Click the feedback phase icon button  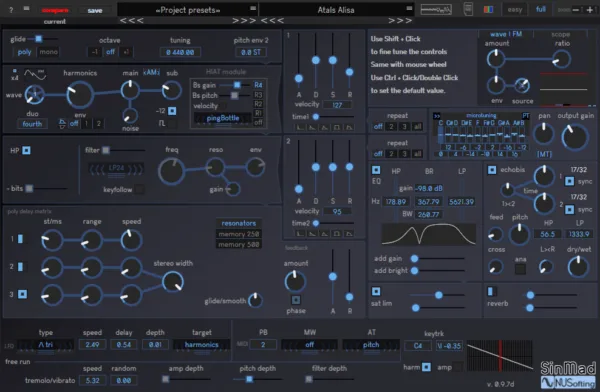coord(296,300)
